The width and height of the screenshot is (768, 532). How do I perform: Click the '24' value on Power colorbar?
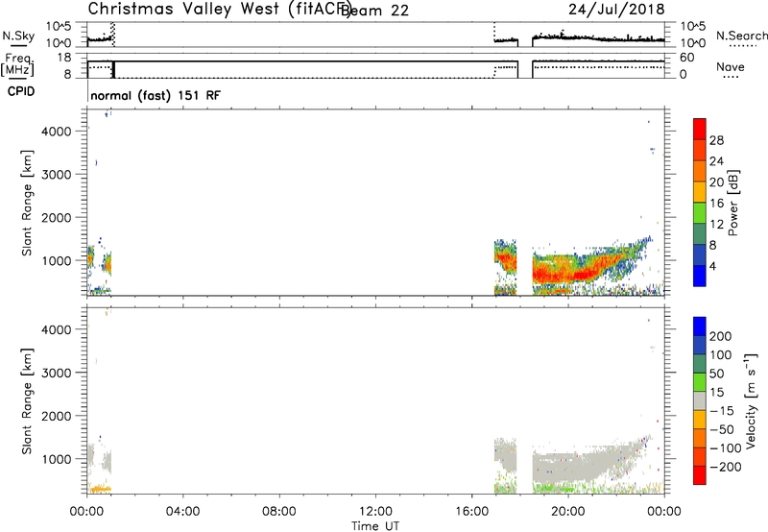(x=716, y=161)
